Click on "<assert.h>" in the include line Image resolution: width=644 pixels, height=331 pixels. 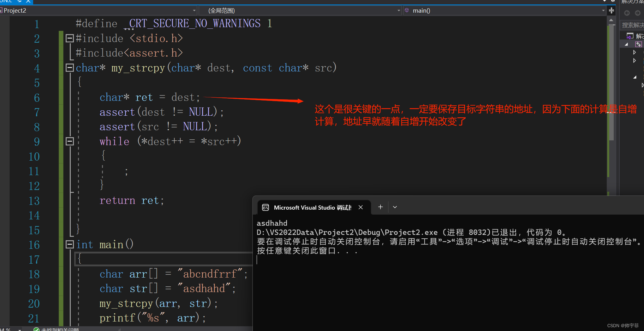pos(153,53)
